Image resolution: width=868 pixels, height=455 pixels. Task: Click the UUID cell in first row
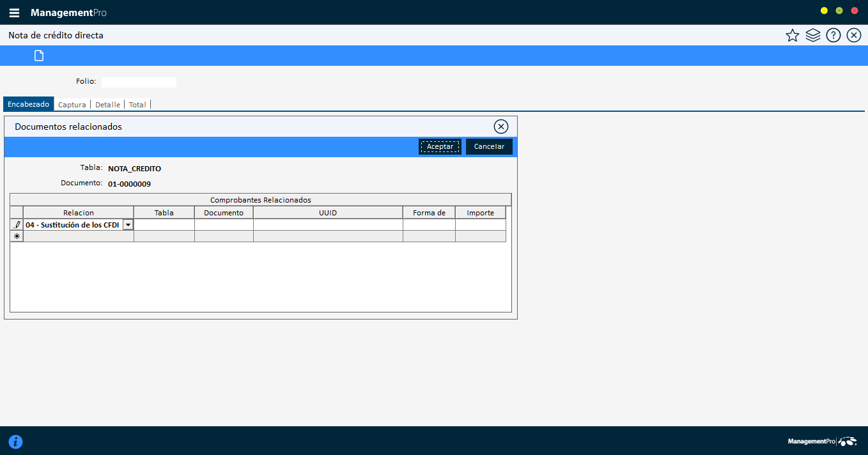[327, 225]
